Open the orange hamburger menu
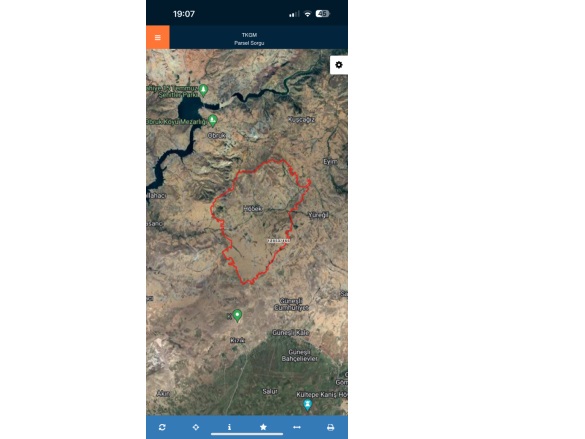The image size is (585, 439). click(158, 37)
